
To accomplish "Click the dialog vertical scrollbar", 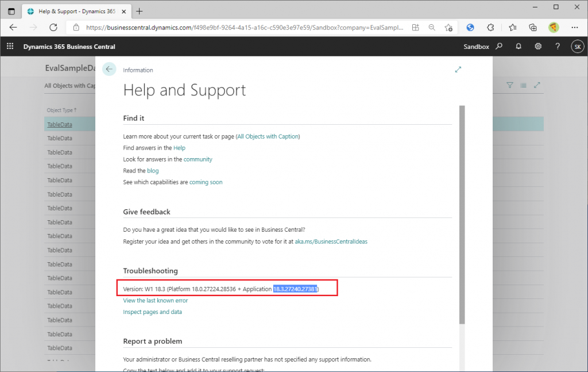I will 462,213.
